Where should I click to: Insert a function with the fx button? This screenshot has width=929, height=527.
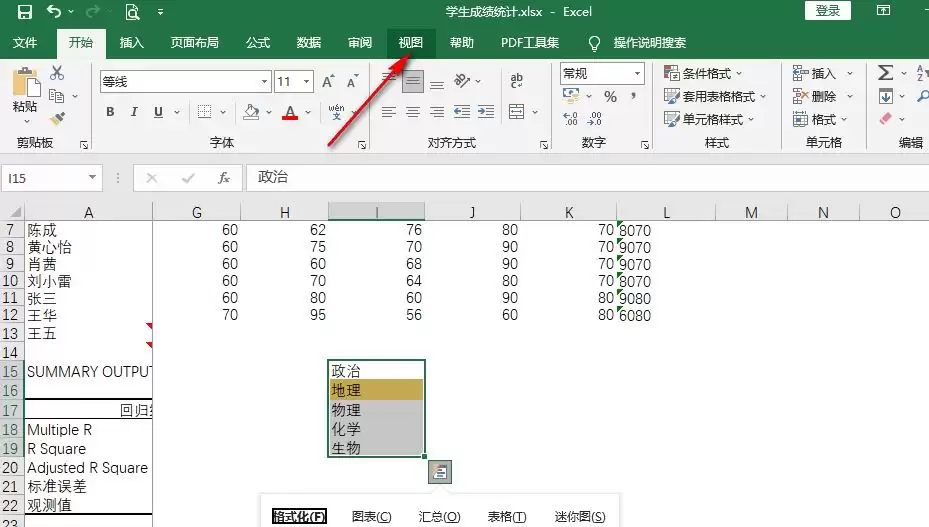[224, 178]
